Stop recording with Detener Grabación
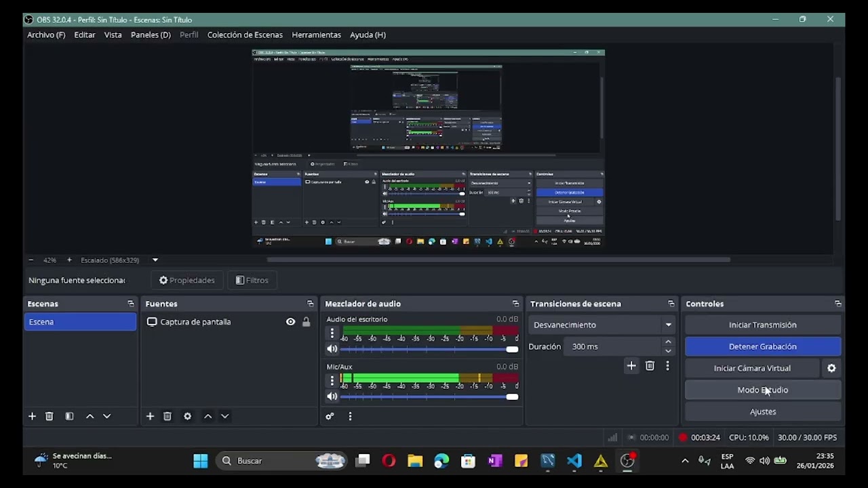 coord(763,346)
